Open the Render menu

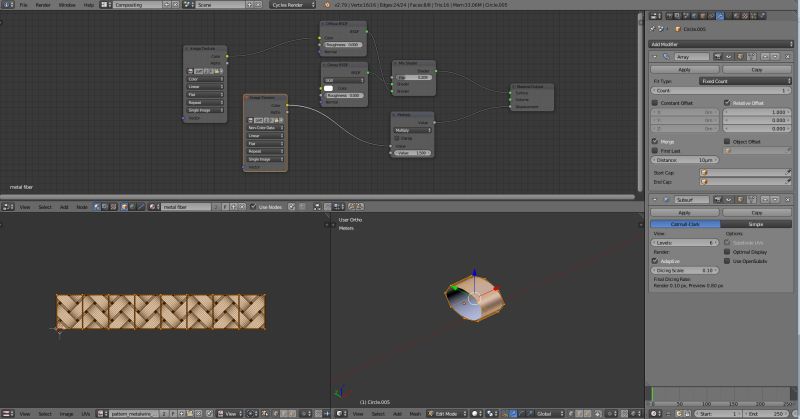pos(43,5)
